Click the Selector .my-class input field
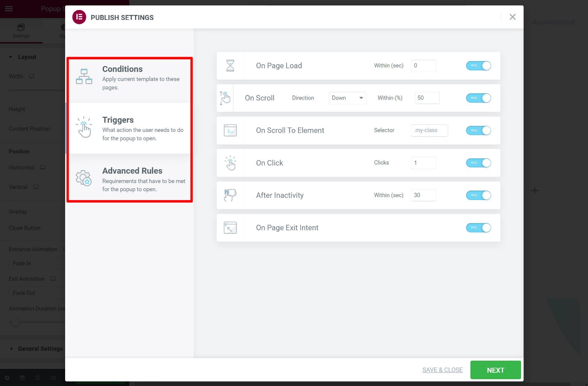Viewport: 588px width, 386px height. 429,130
